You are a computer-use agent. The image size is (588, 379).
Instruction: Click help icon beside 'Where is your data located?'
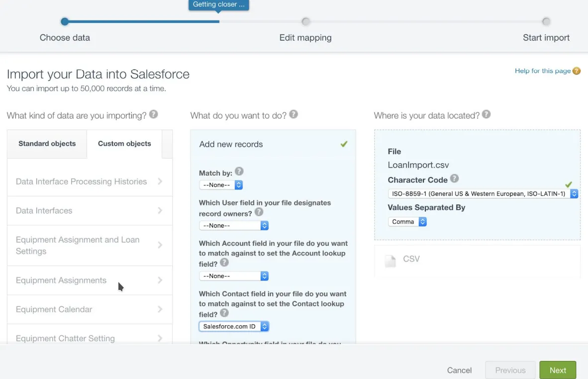(x=487, y=114)
